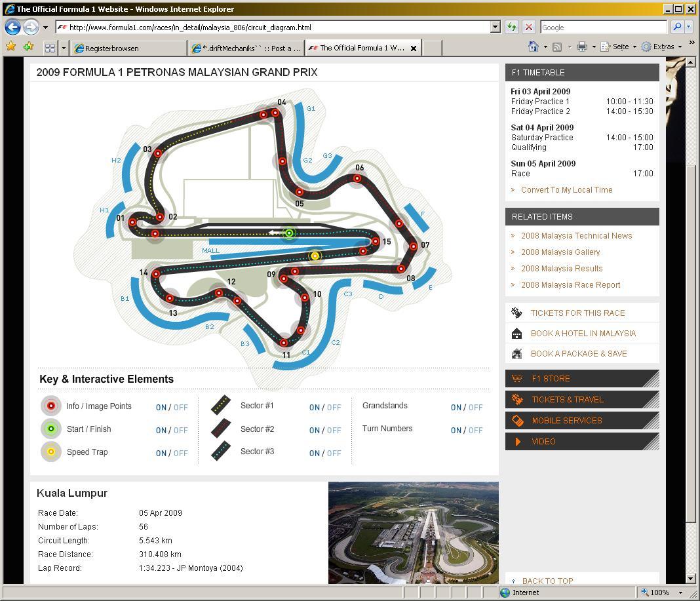The image size is (700, 601).
Task: Open 2008 Malaysia Race Report link
Action: click(x=570, y=285)
